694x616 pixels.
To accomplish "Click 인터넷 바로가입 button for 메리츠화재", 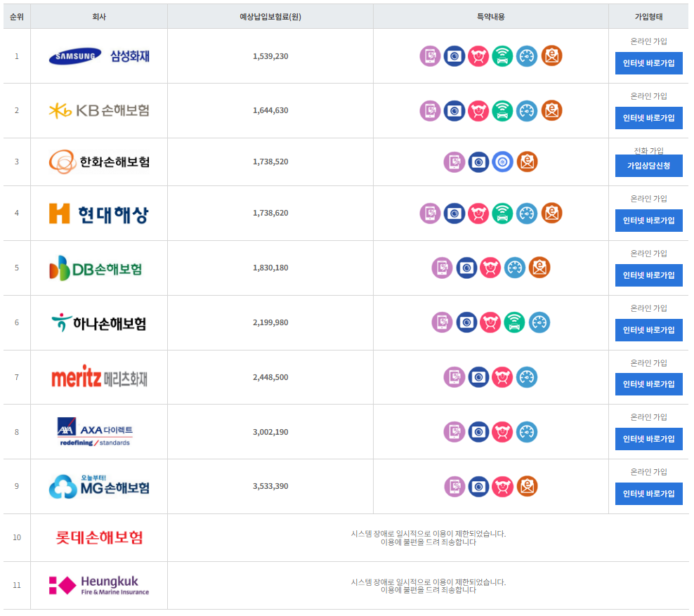I will coord(648,384).
